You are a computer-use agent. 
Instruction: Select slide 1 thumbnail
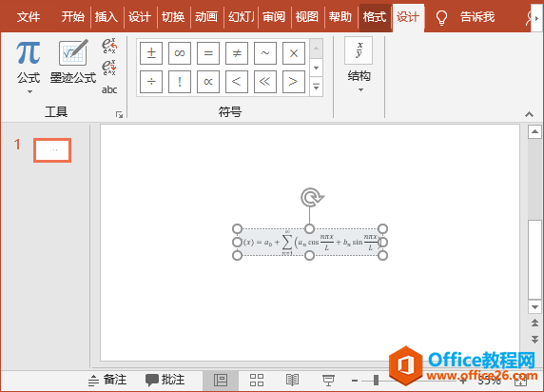pos(52,150)
